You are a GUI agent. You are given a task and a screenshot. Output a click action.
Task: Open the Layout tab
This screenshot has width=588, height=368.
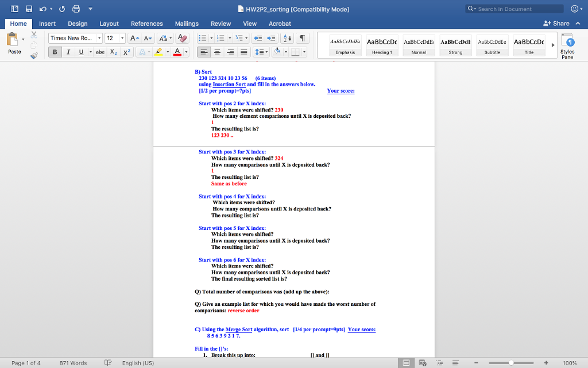[109, 24]
